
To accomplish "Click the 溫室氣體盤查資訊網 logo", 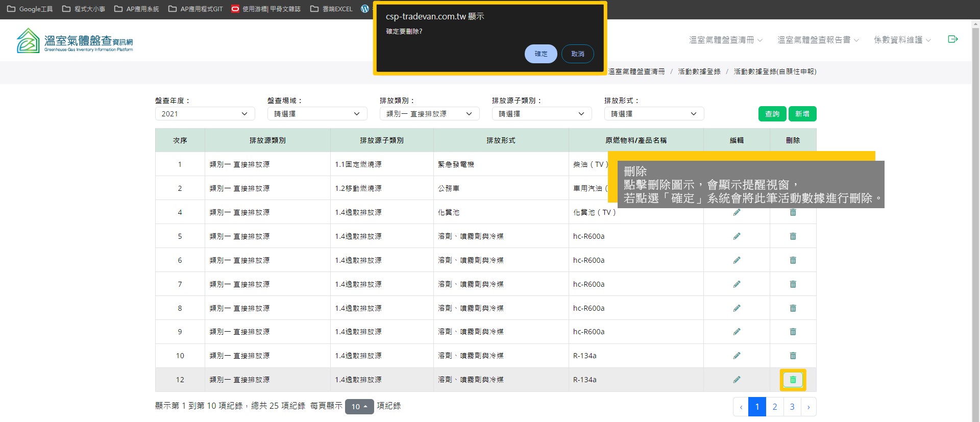I will point(75,41).
